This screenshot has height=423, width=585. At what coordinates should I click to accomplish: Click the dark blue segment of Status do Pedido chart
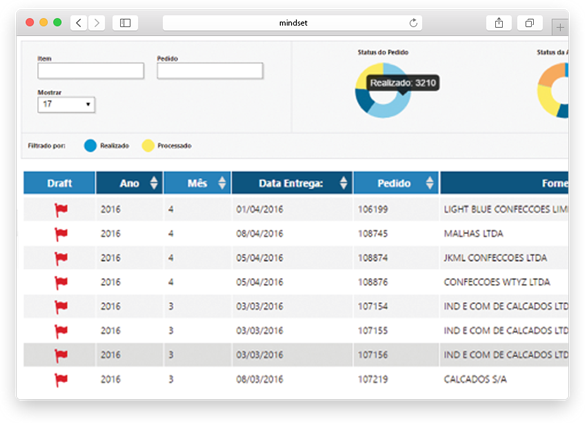(365, 100)
